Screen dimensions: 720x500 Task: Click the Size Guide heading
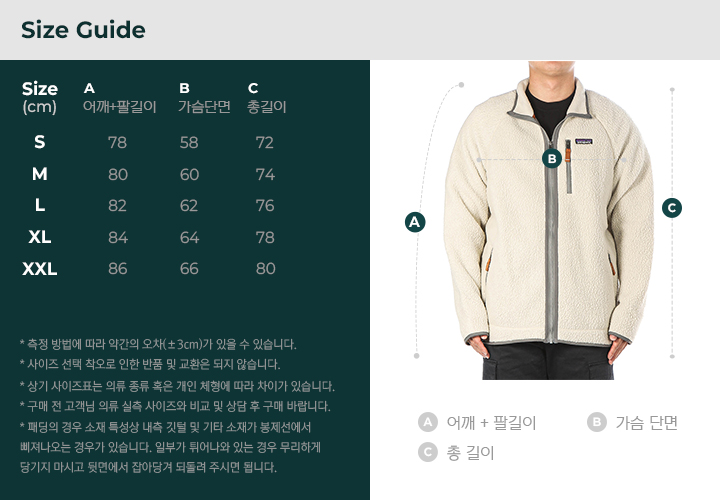pyautogui.click(x=83, y=30)
